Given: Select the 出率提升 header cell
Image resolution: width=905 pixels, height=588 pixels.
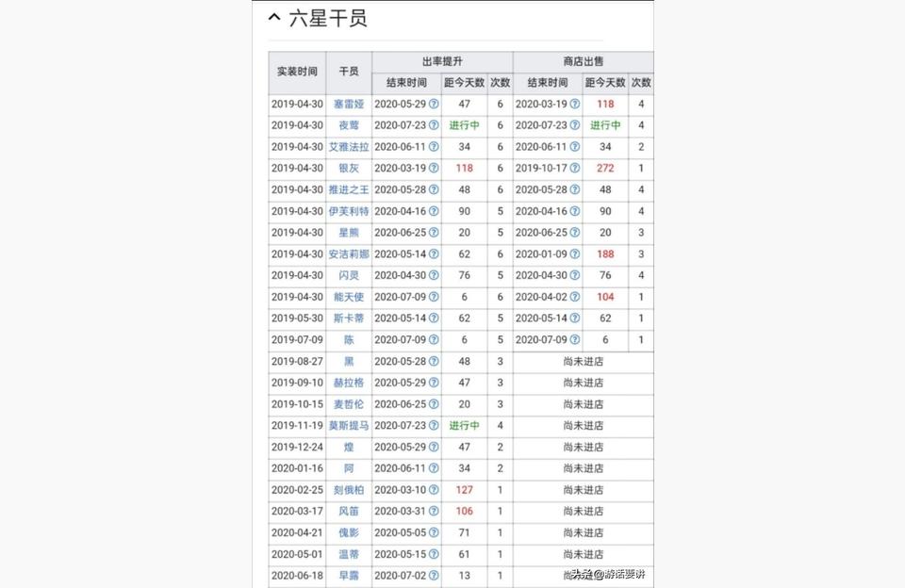Looking at the screenshot, I should point(442,62).
